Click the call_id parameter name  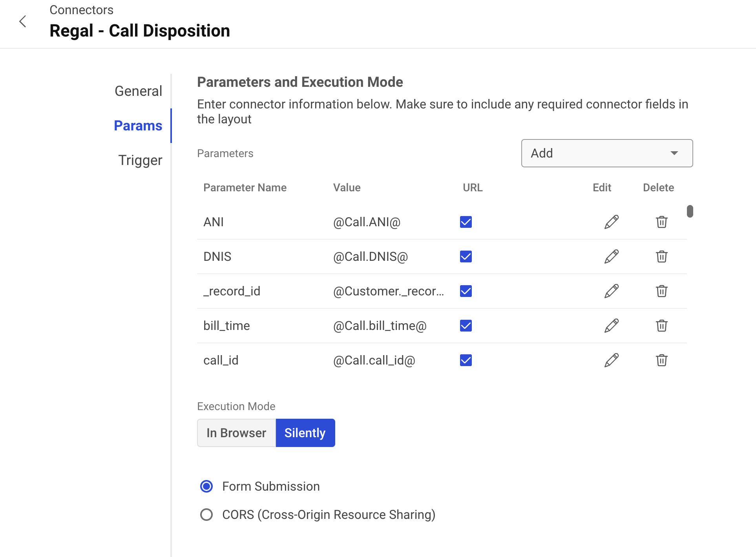click(221, 360)
